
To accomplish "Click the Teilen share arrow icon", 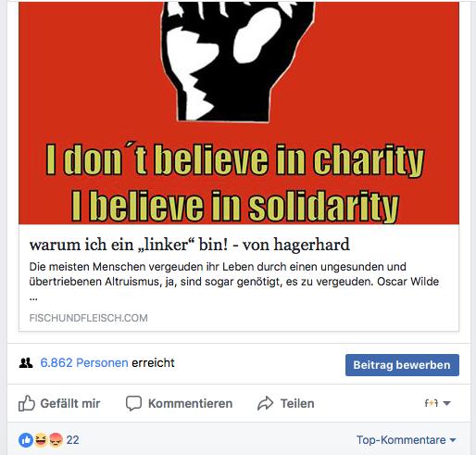I will (x=266, y=403).
